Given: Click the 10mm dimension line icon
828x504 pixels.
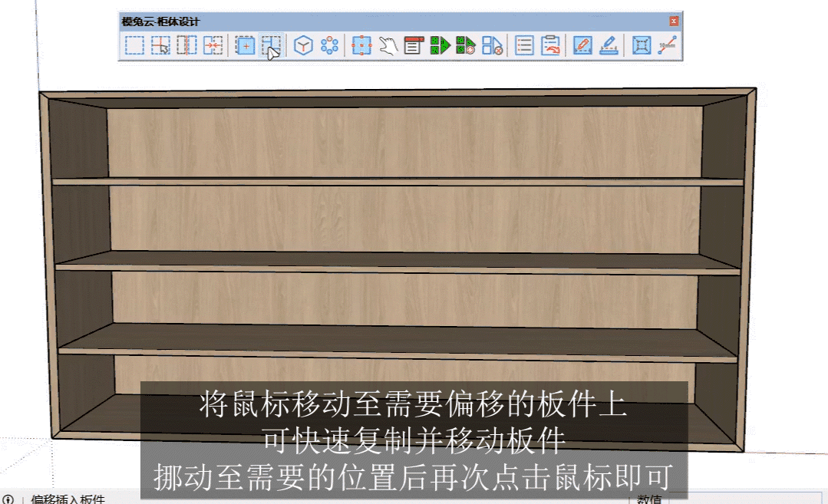Looking at the screenshot, I should [667, 46].
